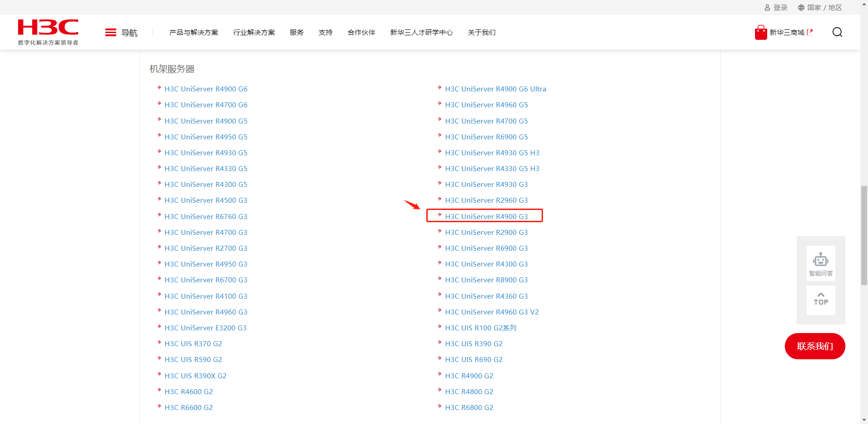The height and width of the screenshot is (424, 868).
Task: Open H3C UIS R370 G2 link
Action: pos(193,344)
